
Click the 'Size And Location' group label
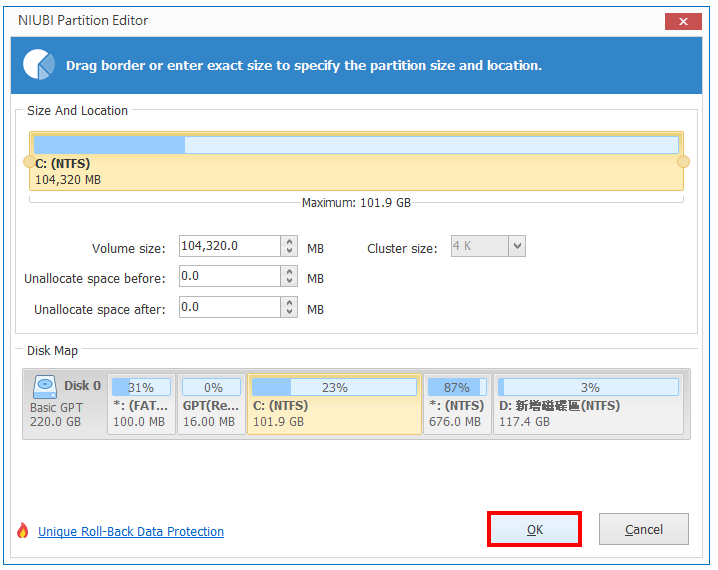tap(77, 111)
